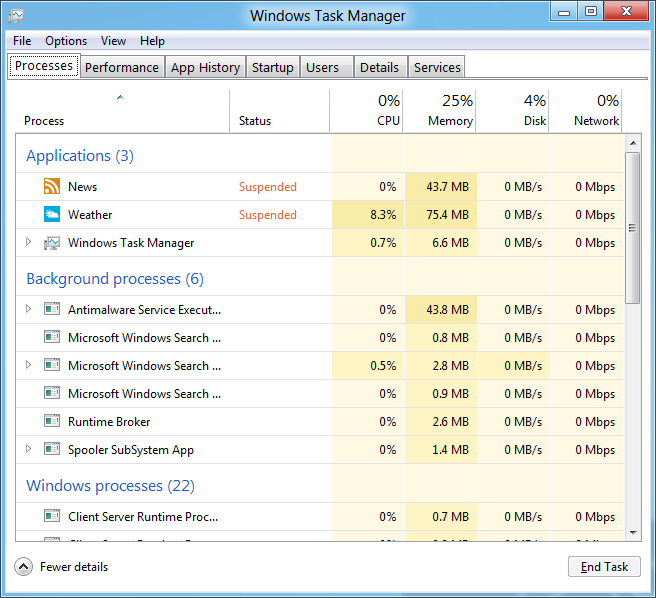
Task: Expand the Windows Task Manager process group
Action: click(28, 241)
